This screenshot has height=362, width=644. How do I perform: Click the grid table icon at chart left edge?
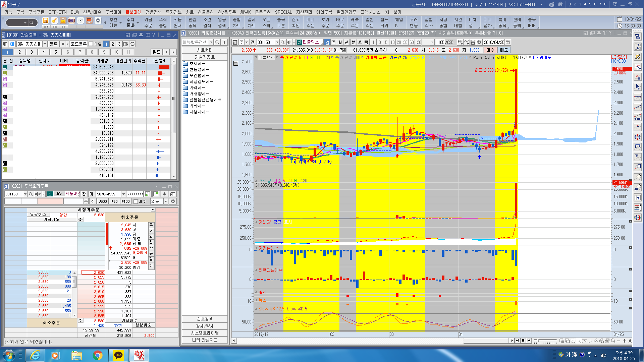tap(236, 63)
